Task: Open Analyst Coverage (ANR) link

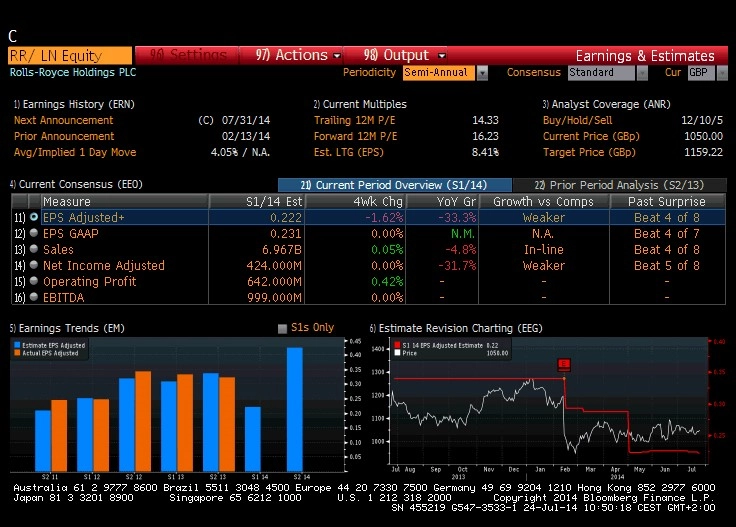Action: (x=606, y=104)
